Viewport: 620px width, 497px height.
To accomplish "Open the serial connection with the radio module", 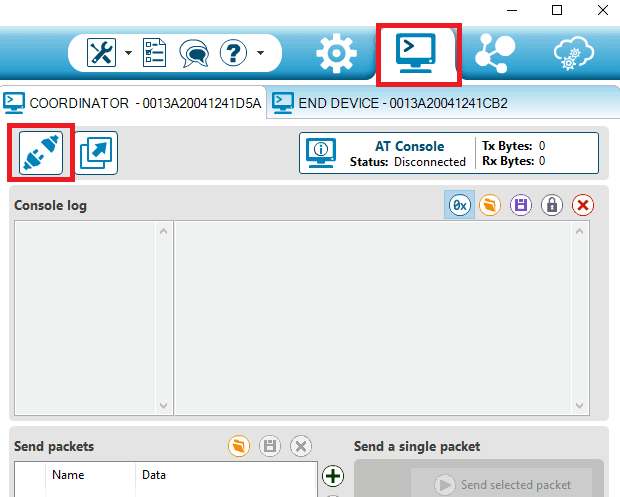I will point(41,153).
